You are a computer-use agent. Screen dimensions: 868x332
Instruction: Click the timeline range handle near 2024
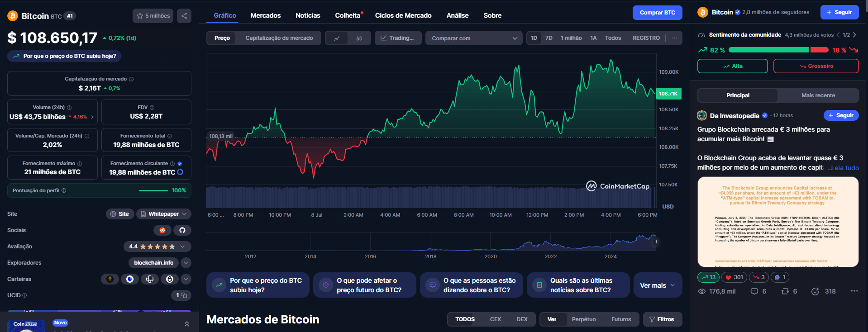655,242
